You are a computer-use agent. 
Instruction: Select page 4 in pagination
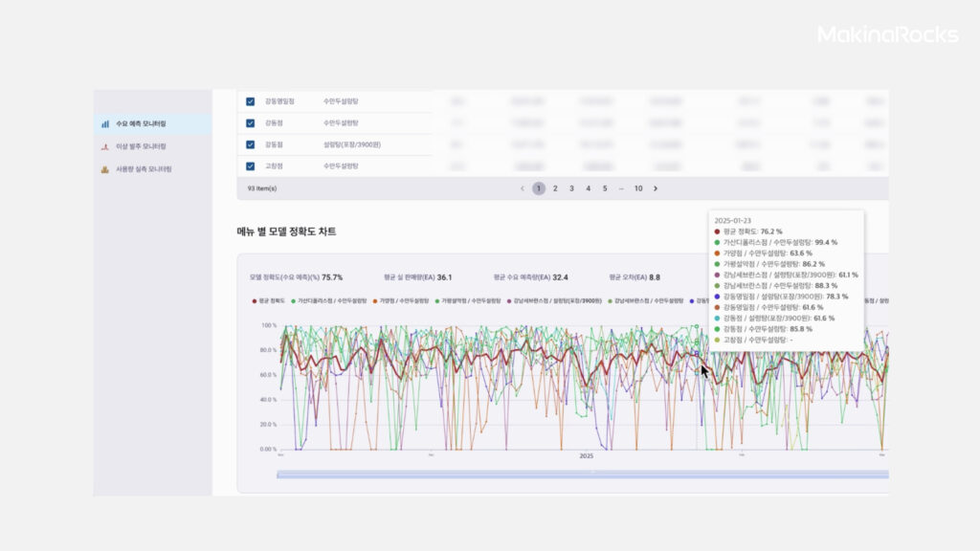(588, 188)
